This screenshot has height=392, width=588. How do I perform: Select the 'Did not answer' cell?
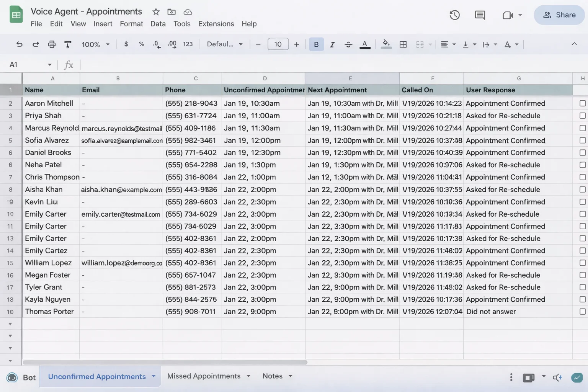[x=518, y=312]
